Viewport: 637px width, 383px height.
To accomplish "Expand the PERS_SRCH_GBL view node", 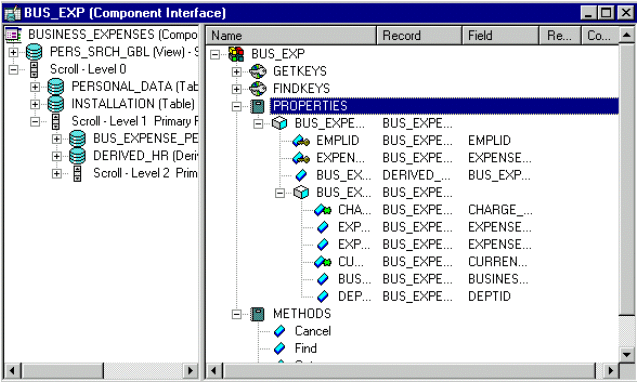I will (x=13, y=52).
